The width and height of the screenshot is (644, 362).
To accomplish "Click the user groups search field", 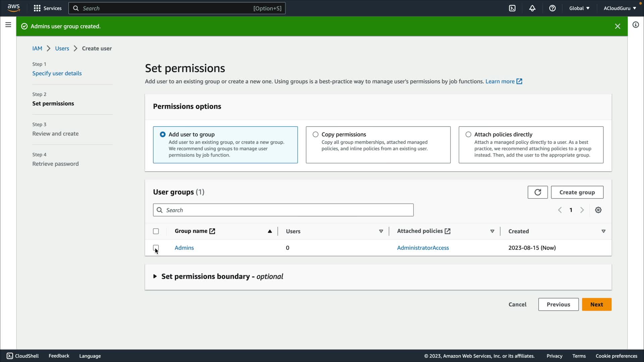I will [283, 210].
